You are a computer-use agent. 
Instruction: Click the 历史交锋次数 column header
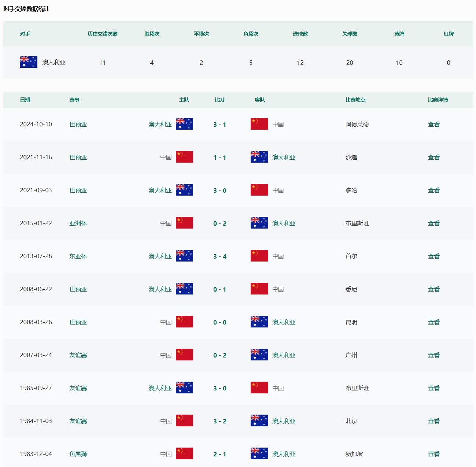102,34
